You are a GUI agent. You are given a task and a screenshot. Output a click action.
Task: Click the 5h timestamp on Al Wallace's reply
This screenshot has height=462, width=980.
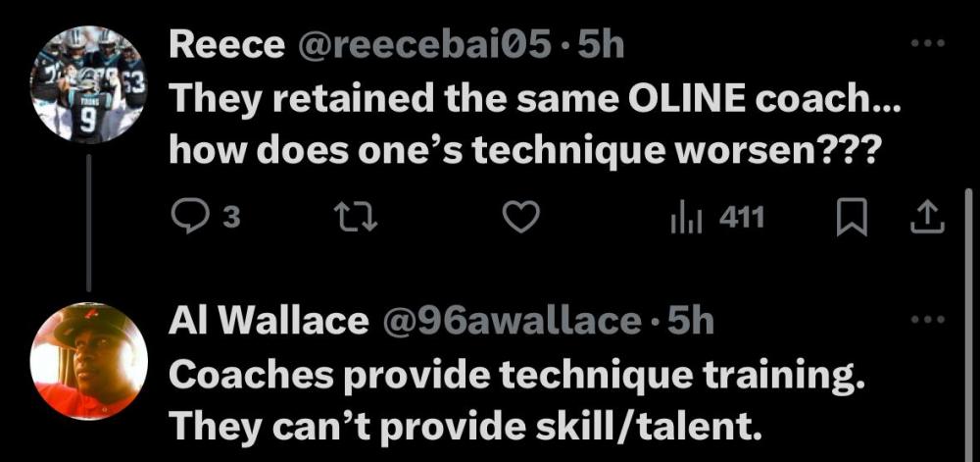[691, 321]
